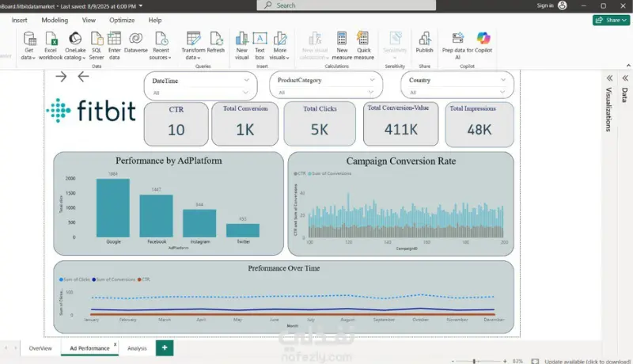633x364 pixels.
Task: Add a new report page
Action: [x=165, y=348]
